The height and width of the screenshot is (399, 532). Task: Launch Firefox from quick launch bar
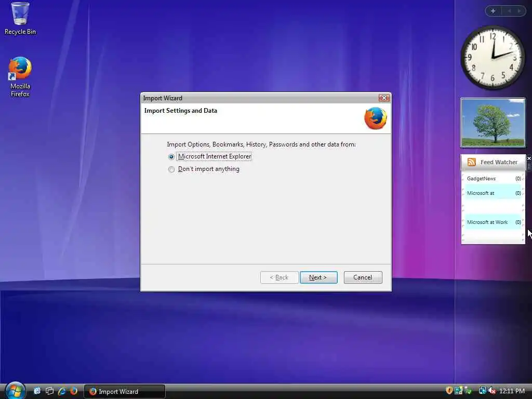[x=74, y=391]
